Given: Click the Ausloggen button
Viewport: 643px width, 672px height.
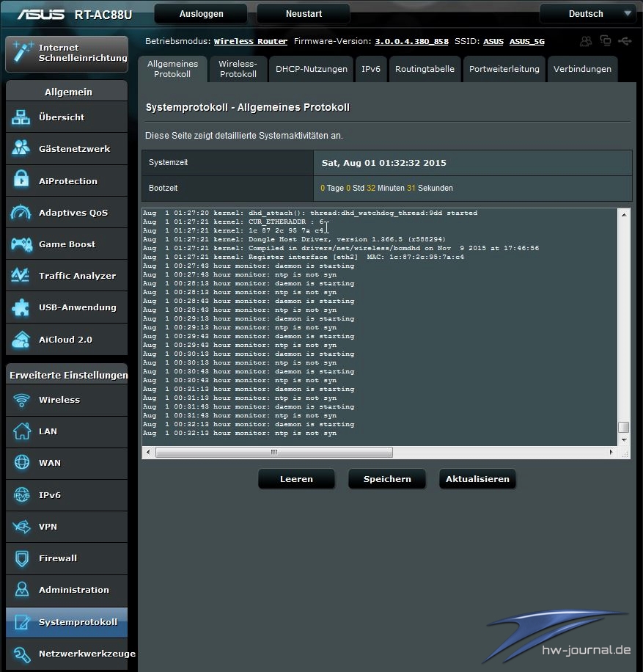Looking at the screenshot, I should point(201,14).
